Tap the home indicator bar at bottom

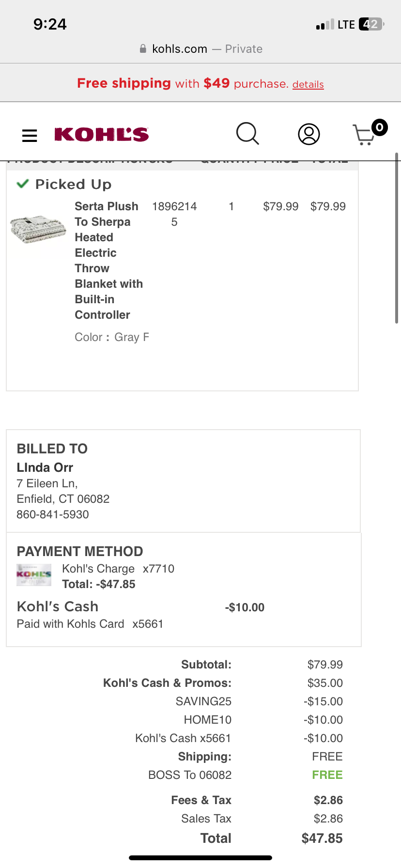200,858
